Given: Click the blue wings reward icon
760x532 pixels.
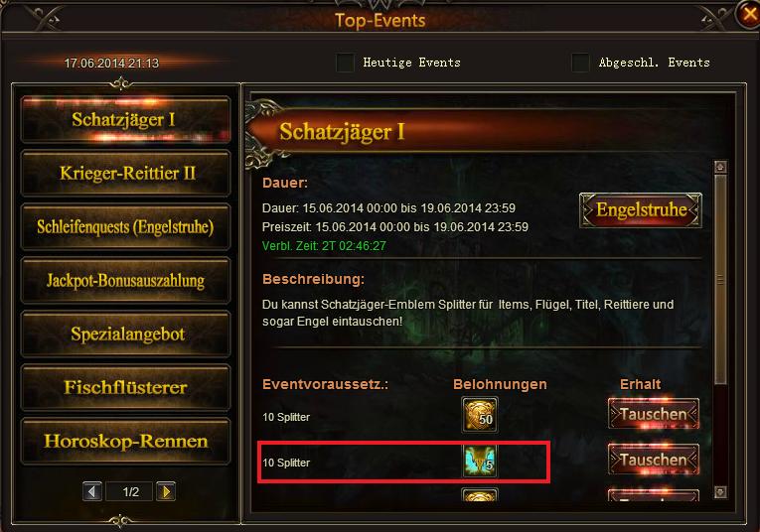Looking at the screenshot, I should (480, 461).
